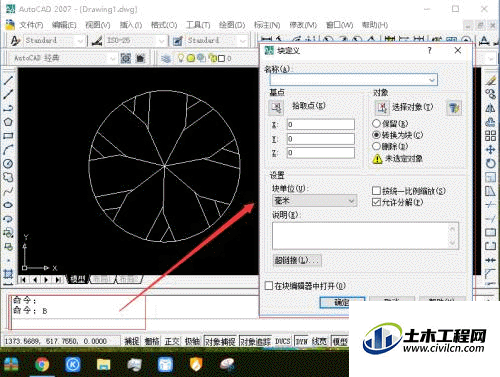Click the 确定 OK button
The height and width of the screenshot is (377, 500).
point(342,302)
